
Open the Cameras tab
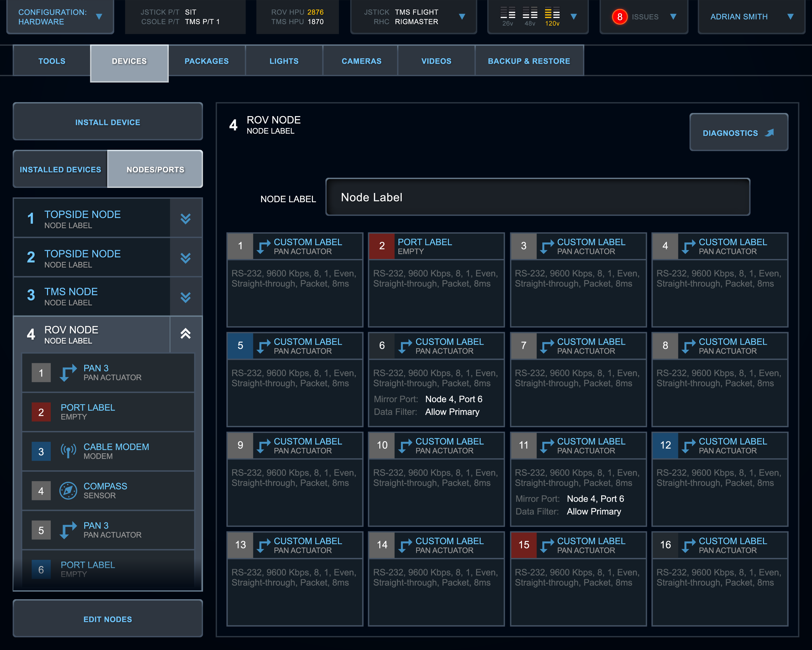(x=361, y=61)
